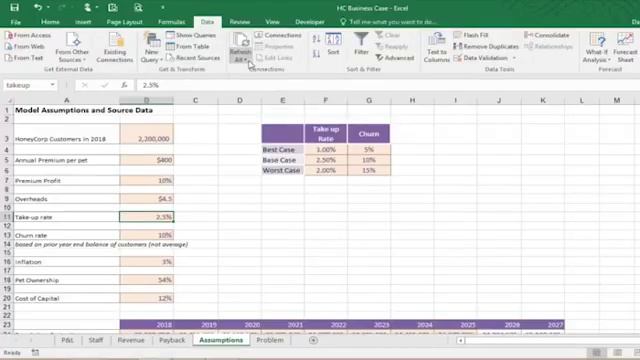Screen dimensions: 640x360
Task: Import data From Access
Action: (28, 36)
